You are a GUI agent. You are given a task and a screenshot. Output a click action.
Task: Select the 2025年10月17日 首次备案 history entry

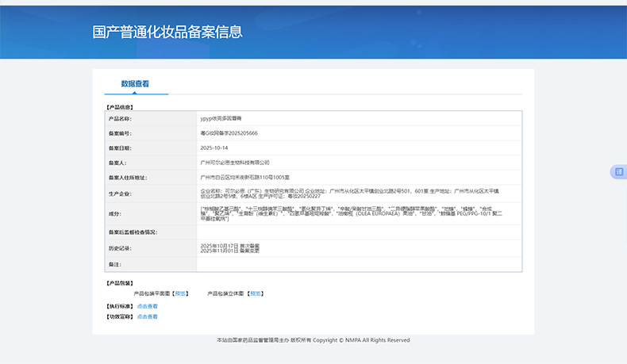(x=230, y=246)
